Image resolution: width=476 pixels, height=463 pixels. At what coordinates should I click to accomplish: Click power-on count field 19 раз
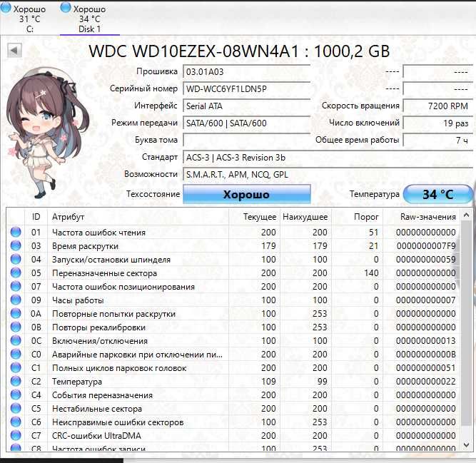(x=437, y=123)
